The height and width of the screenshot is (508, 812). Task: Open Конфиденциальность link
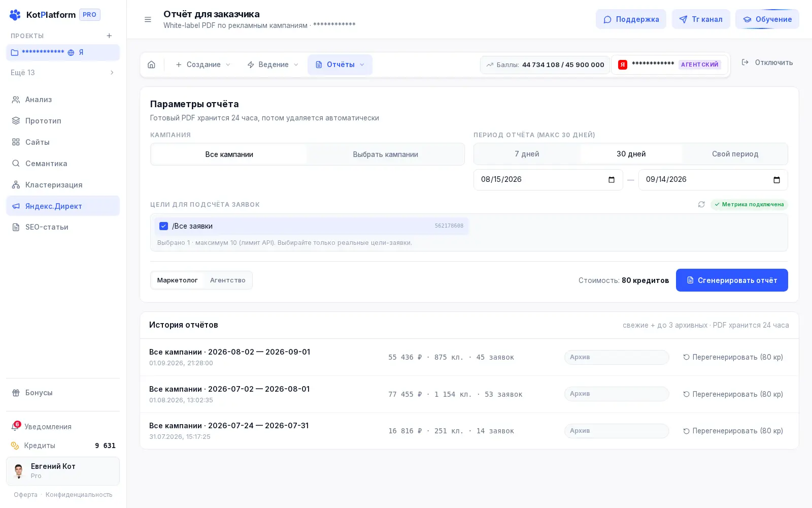coord(79,495)
